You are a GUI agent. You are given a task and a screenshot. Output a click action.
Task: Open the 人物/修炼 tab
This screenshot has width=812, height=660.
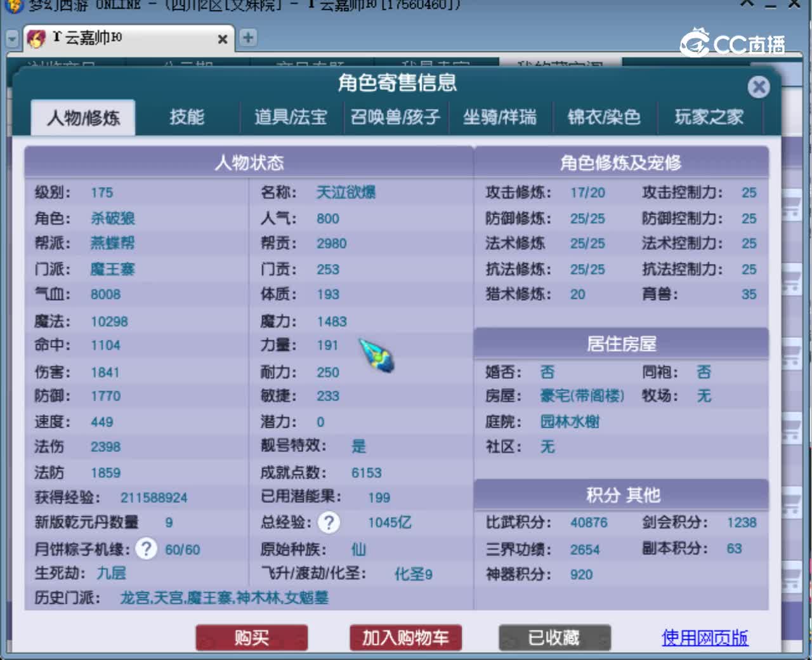tap(83, 117)
